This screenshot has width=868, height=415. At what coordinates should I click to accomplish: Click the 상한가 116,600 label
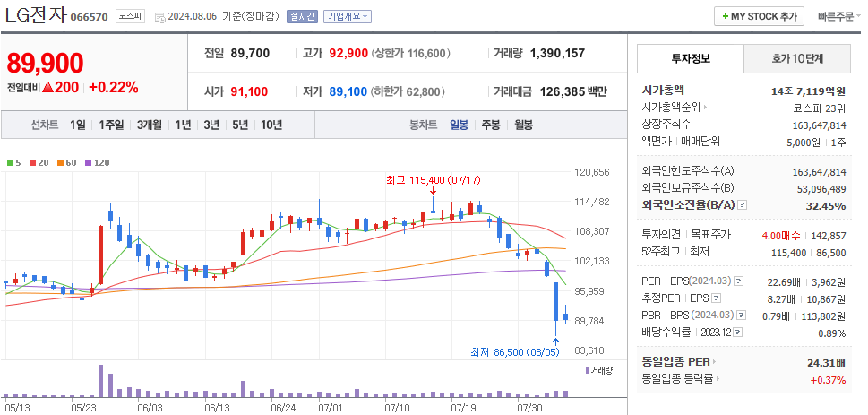click(411, 53)
